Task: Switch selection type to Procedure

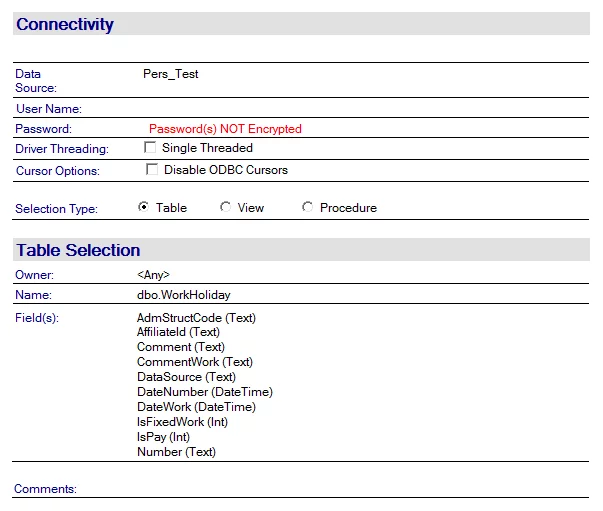Action: click(307, 208)
